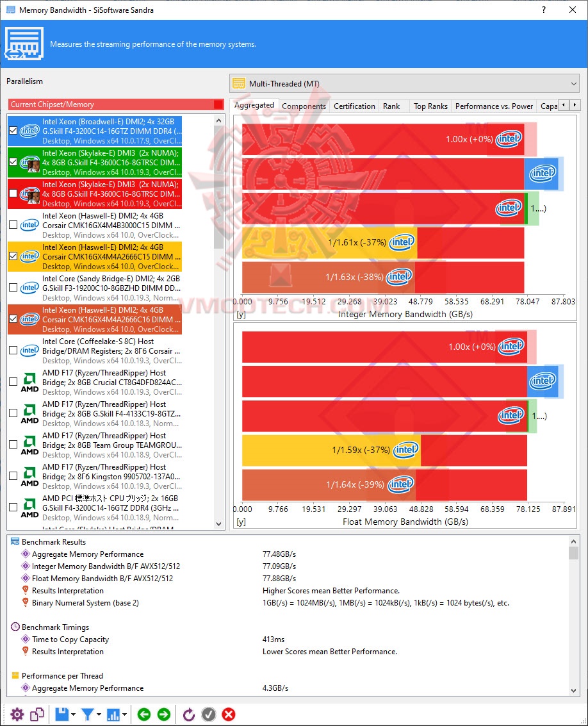This screenshot has height=726, width=588.
Task: Click the blue save floppy icon
Action: click(62, 714)
